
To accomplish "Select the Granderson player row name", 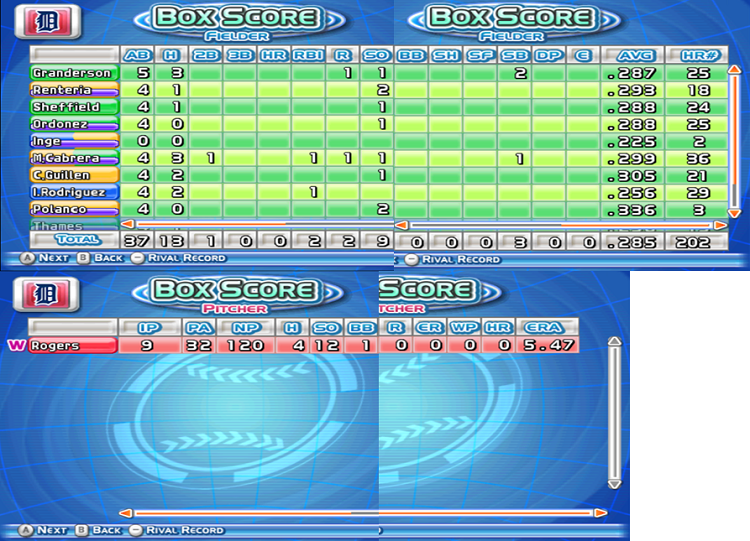I will click(x=74, y=73).
